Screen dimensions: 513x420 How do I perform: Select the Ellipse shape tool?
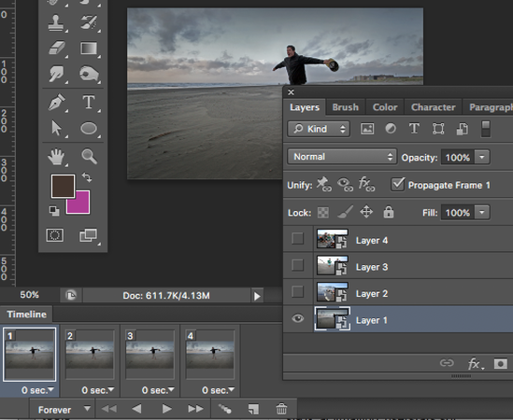pos(89,128)
